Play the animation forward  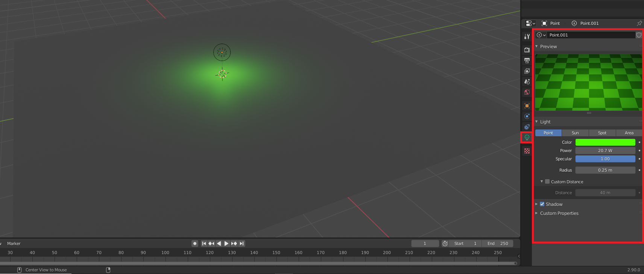[226, 244]
